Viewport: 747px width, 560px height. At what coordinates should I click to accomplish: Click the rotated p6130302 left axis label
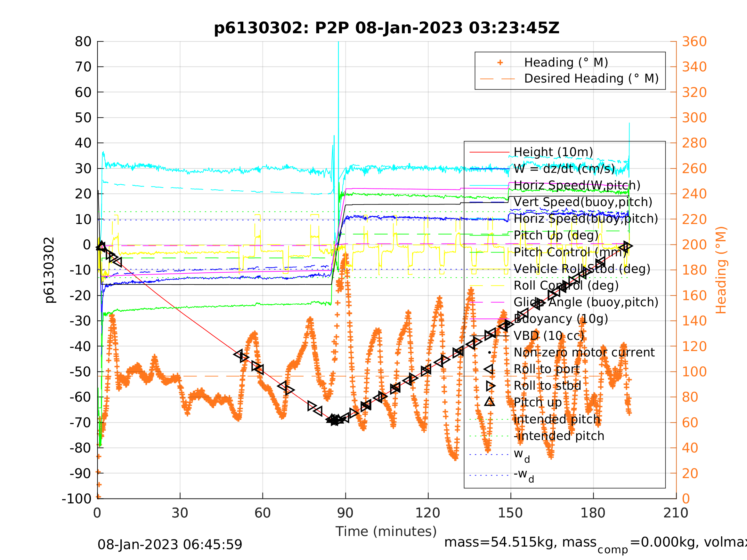(x=49, y=270)
